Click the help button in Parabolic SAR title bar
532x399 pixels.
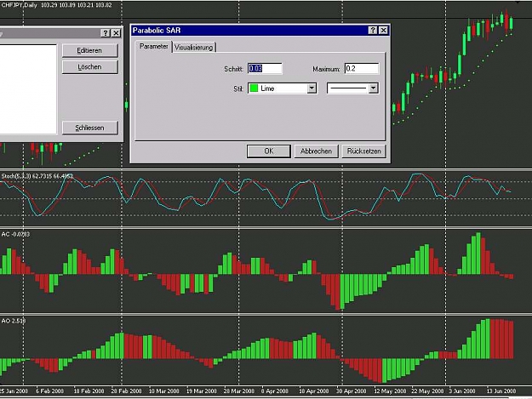(x=373, y=30)
